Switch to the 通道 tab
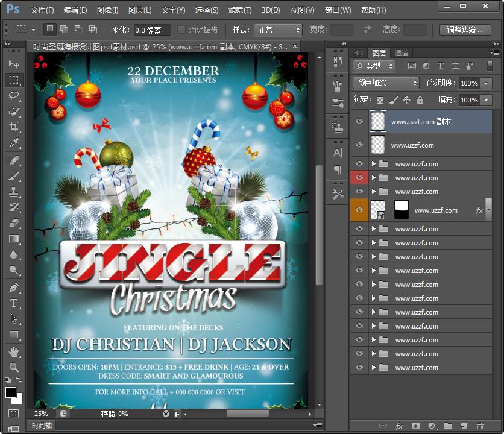The image size is (504, 434). pyautogui.click(x=402, y=53)
